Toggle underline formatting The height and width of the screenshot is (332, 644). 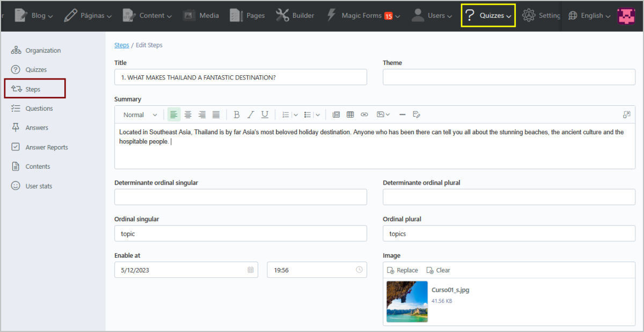click(x=265, y=114)
